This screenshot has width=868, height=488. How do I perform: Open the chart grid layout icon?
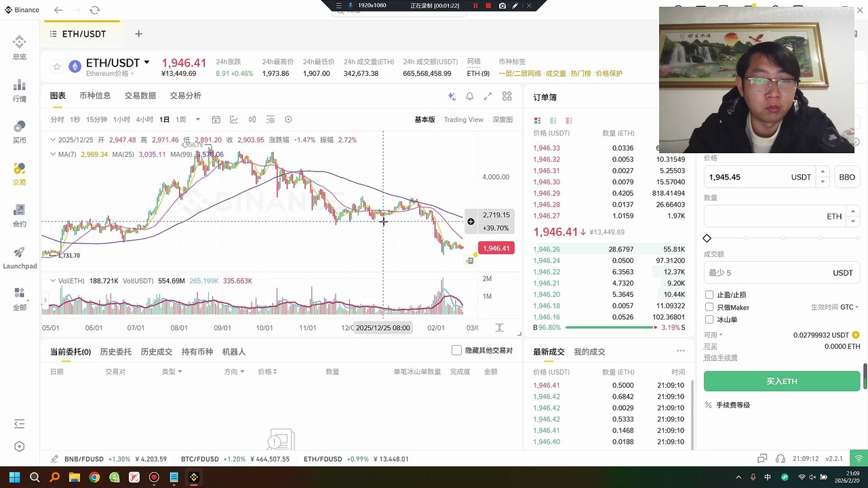507,96
